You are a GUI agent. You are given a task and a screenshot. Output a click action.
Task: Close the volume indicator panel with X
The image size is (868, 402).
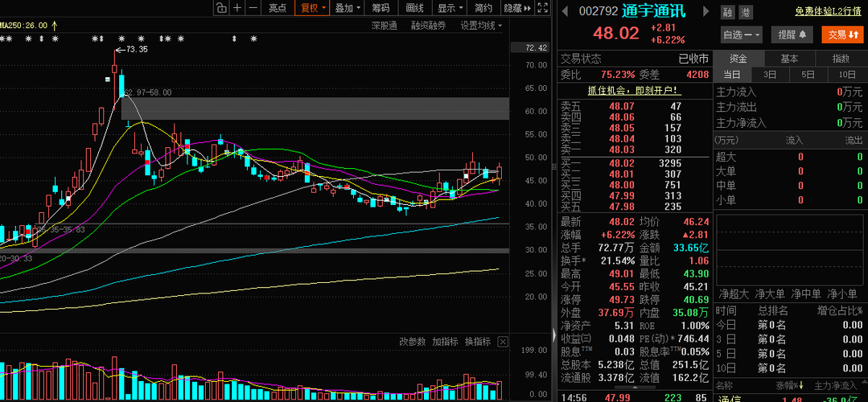tap(502, 342)
